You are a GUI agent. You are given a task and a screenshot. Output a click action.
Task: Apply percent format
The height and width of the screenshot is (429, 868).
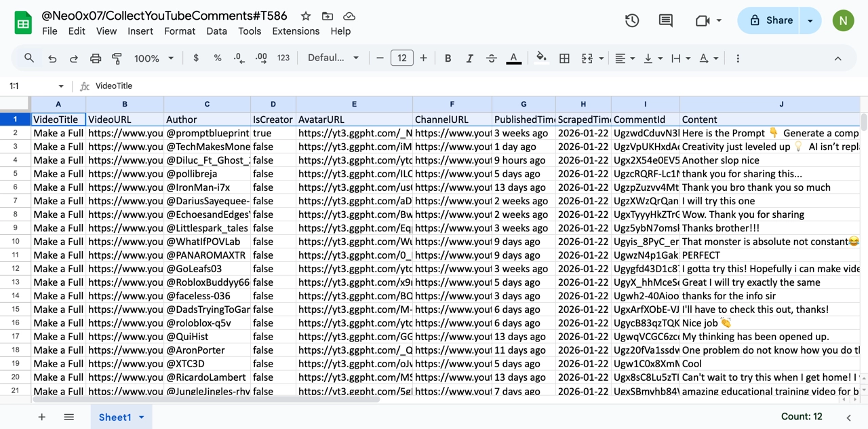pos(217,58)
